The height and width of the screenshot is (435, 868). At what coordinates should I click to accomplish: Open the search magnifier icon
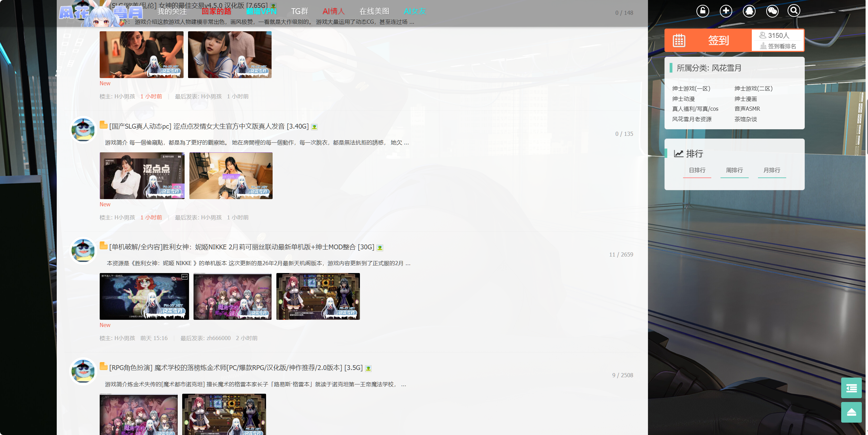point(794,11)
